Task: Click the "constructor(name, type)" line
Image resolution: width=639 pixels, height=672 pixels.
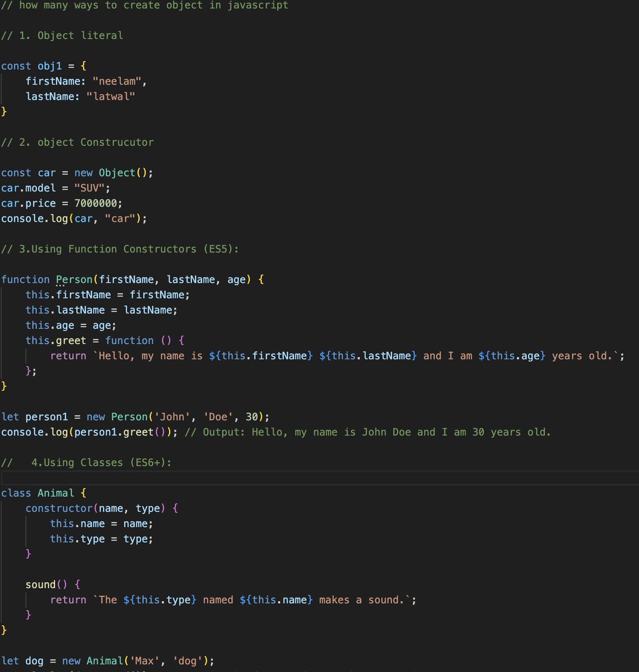Action: point(101,508)
